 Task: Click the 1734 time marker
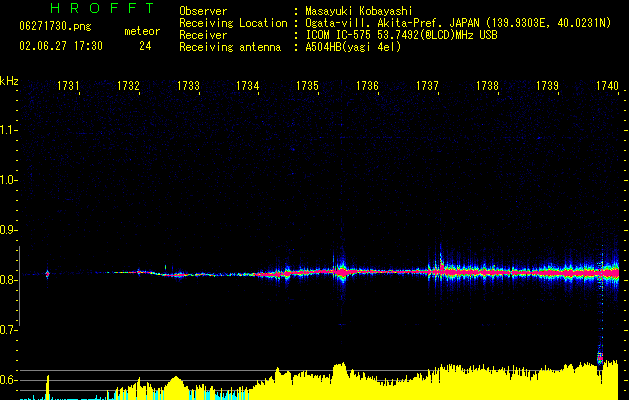248,85
